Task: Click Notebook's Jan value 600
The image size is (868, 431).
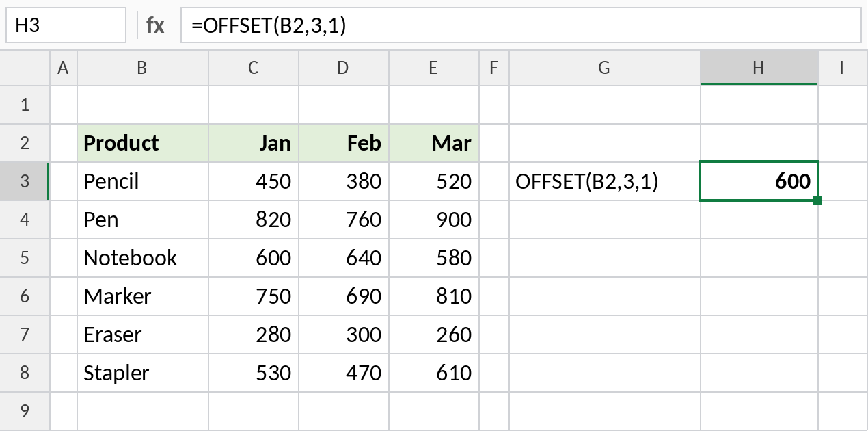Action: [254, 258]
